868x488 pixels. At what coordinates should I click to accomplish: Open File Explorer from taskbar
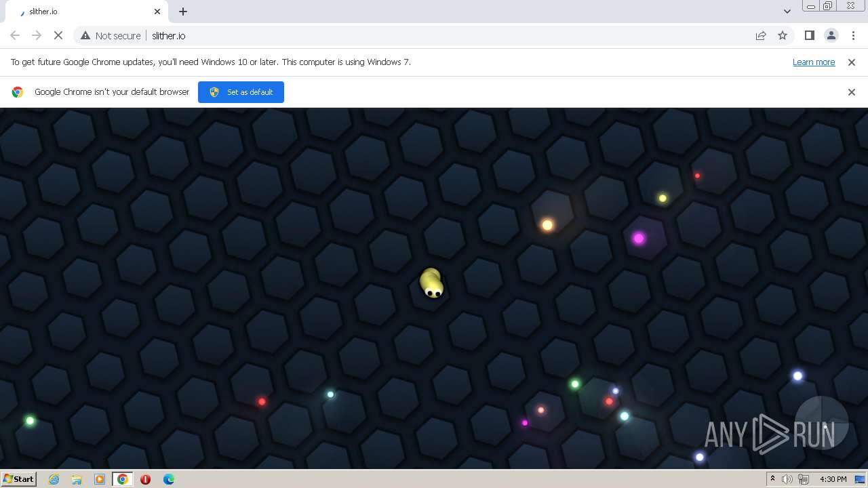[77, 479]
